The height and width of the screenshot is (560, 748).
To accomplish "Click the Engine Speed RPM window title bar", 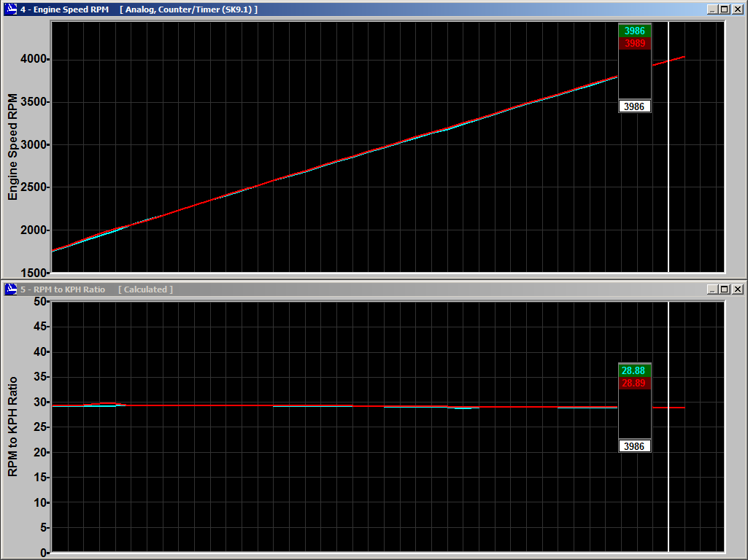I will click(x=374, y=9).
